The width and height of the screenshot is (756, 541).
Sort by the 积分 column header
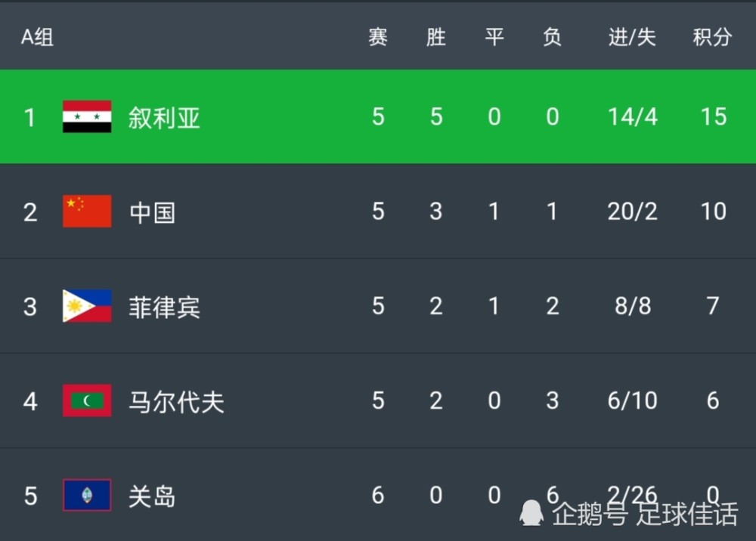coord(713,37)
